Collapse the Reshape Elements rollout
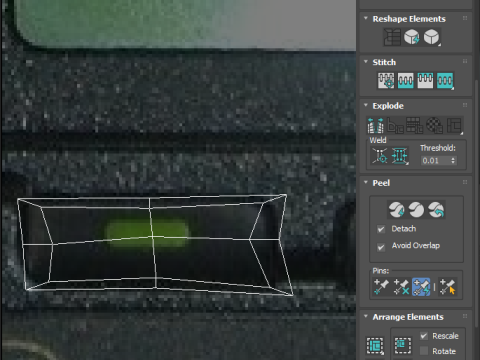This screenshot has height=360, width=480. coord(366,18)
